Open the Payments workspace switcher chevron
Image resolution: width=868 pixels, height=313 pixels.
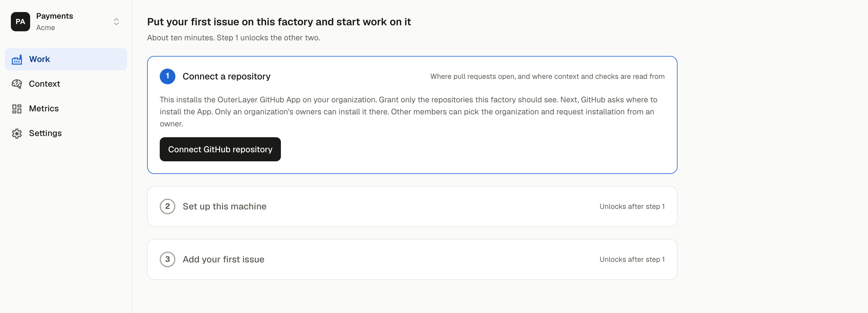click(x=116, y=22)
